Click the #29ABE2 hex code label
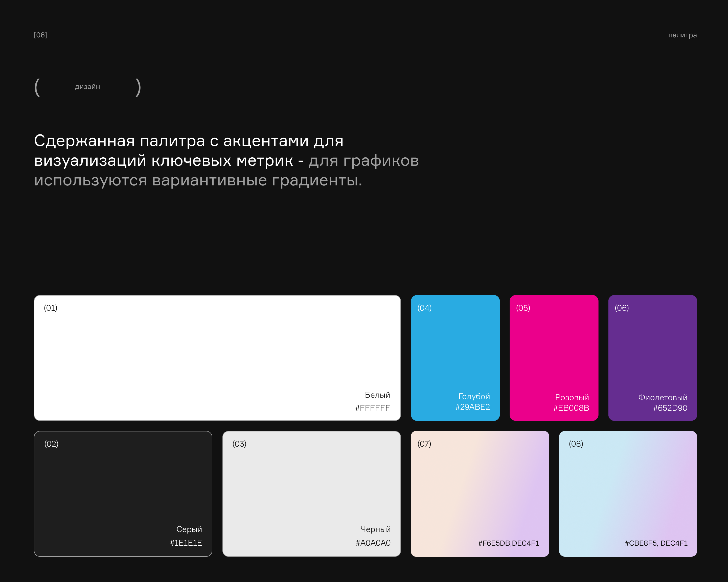 click(472, 407)
